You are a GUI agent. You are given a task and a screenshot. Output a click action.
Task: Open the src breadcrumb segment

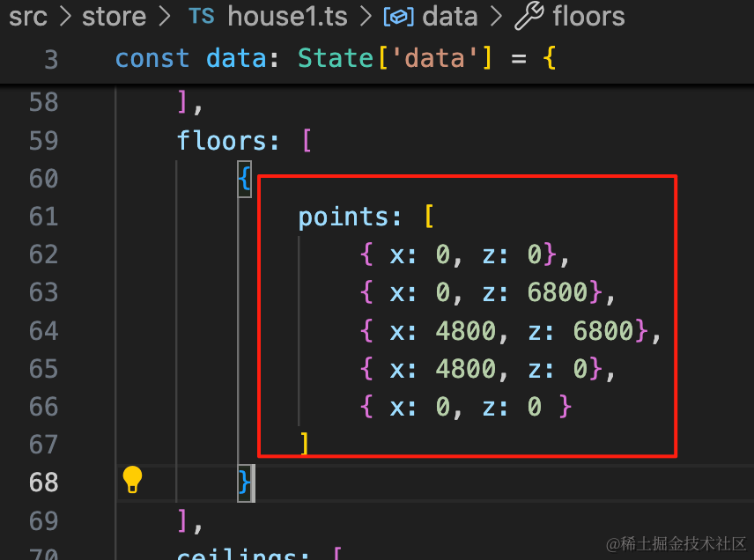coord(28,17)
